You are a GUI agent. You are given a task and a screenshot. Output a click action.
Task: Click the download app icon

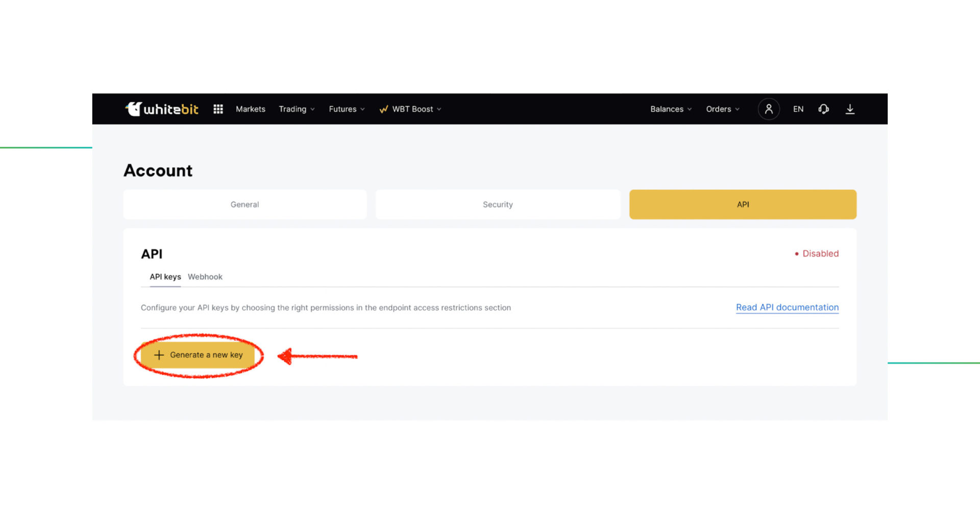pos(850,109)
